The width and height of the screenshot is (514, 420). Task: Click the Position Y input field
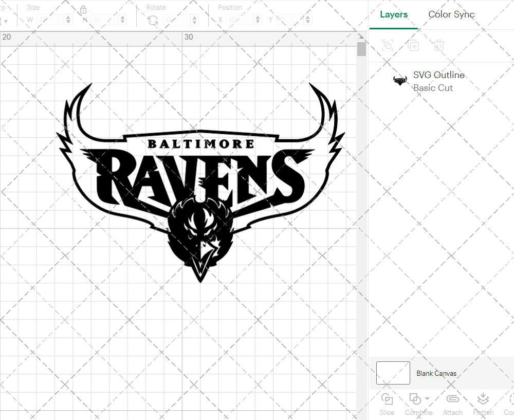[x=291, y=20]
